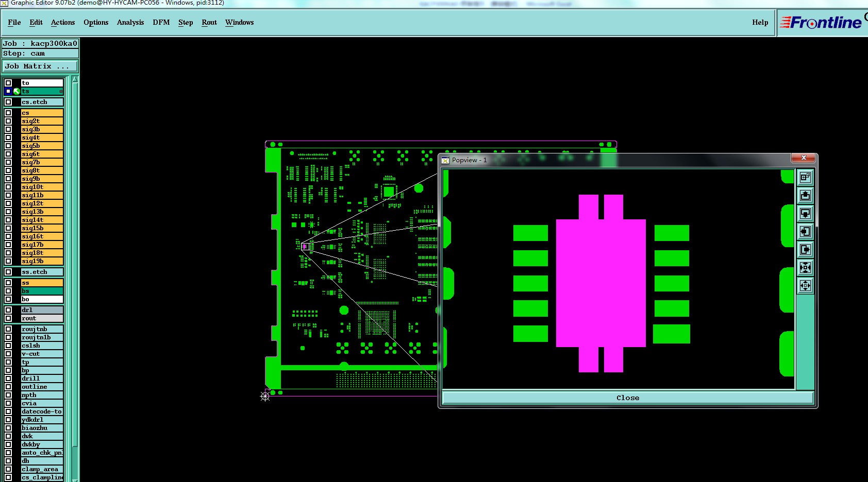This screenshot has width=868, height=482.
Task: Select the sig13b layer name
Action: (x=42, y=212)
